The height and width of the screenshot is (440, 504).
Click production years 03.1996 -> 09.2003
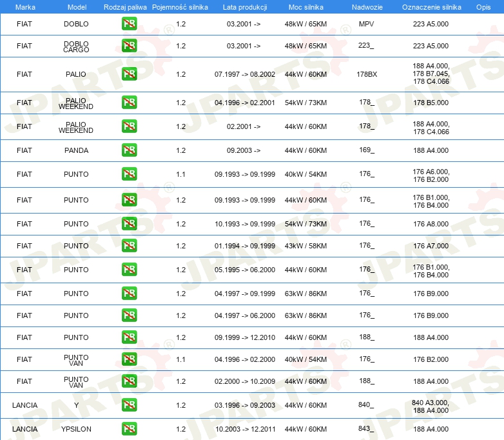[245, 405]
